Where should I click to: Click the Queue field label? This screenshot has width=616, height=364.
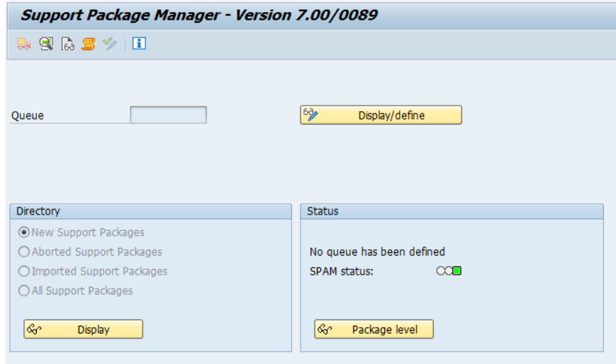pos(28,115)
